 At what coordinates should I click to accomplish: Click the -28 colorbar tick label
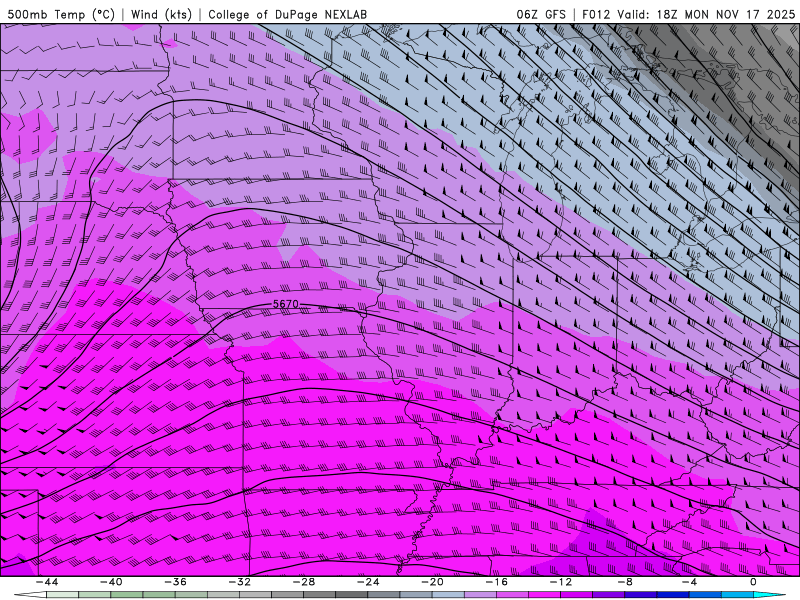coord(304,582)
